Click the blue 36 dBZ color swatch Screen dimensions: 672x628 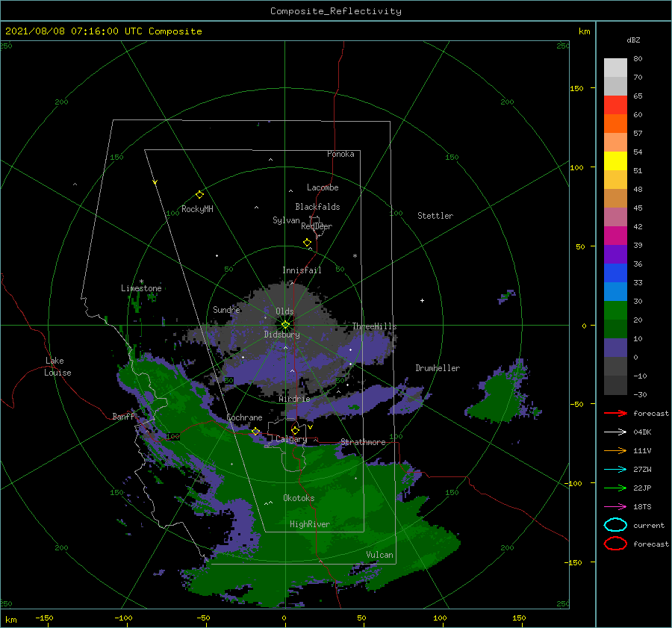(x=615, y=273)
